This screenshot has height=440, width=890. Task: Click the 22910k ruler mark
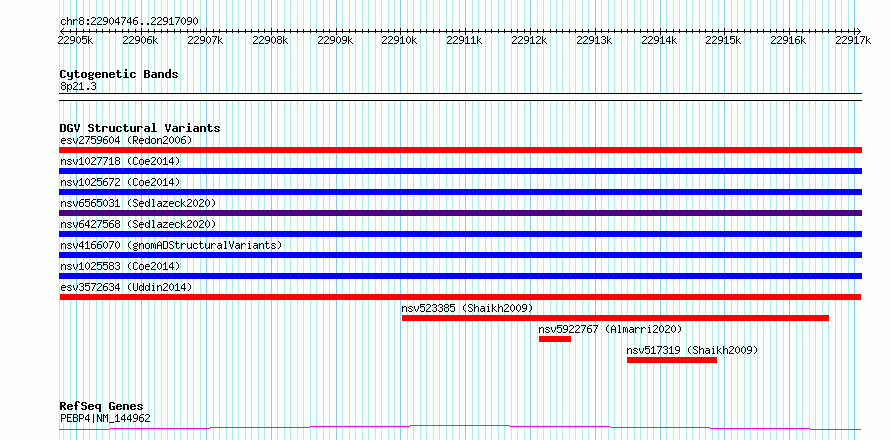[x=400, y=40]
